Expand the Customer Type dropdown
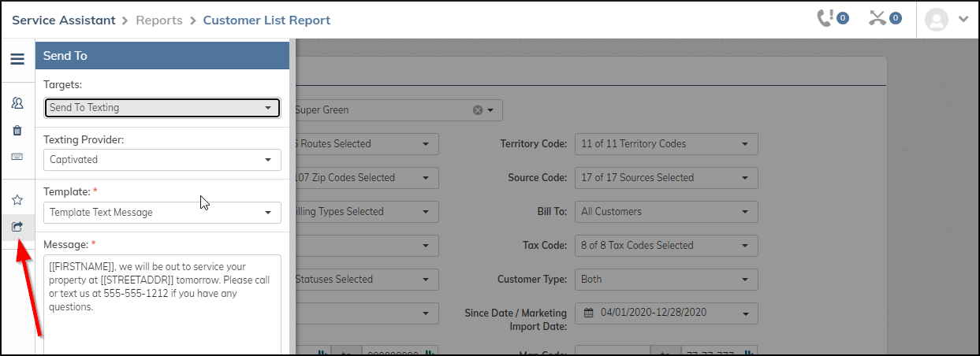Image resolution: width=980 pixels, height=356 pixels. tap(665, 280)
